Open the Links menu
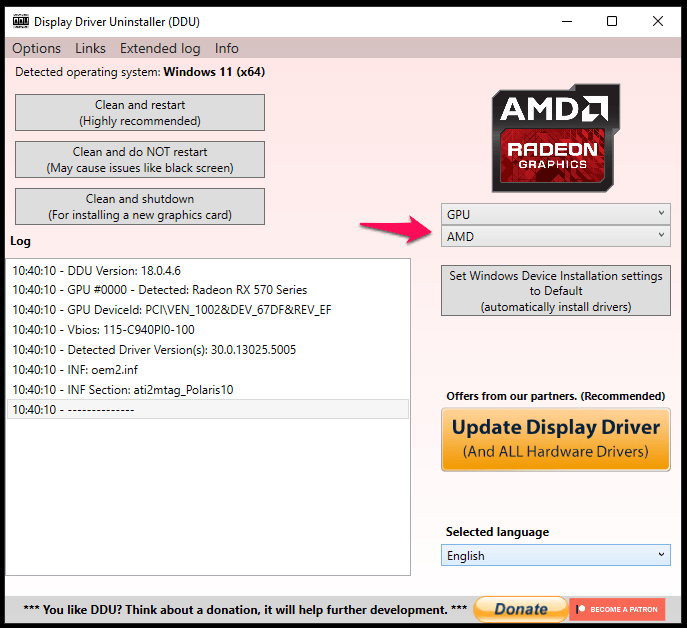This screenshot has width=687, height=628. [x=90, y=48]
